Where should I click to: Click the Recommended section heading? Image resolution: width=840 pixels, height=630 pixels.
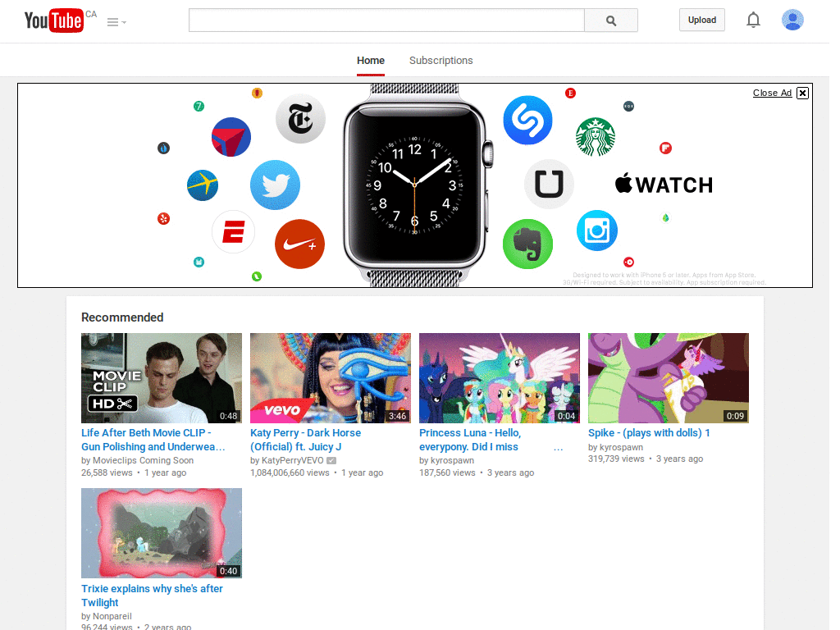pos(122,317)
